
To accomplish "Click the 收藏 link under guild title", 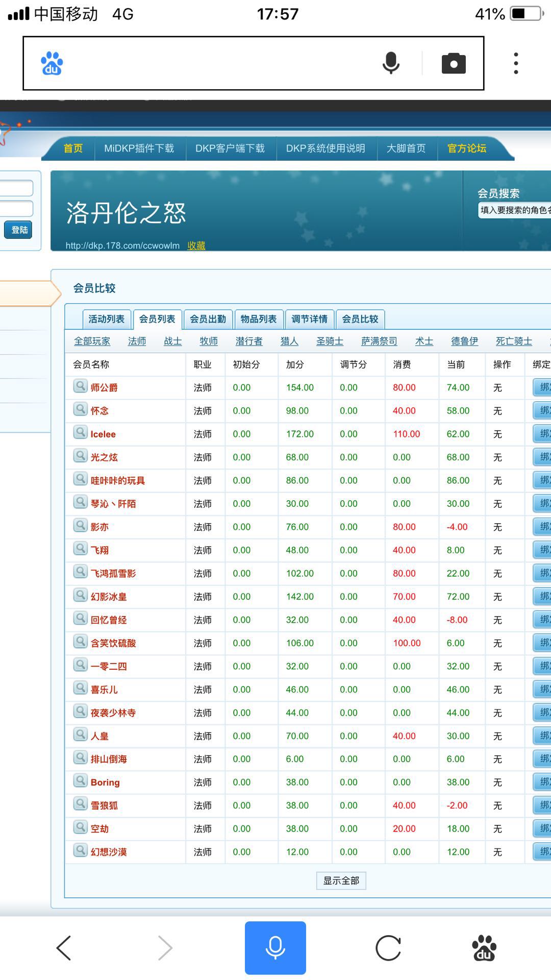I will coord(196,246).
